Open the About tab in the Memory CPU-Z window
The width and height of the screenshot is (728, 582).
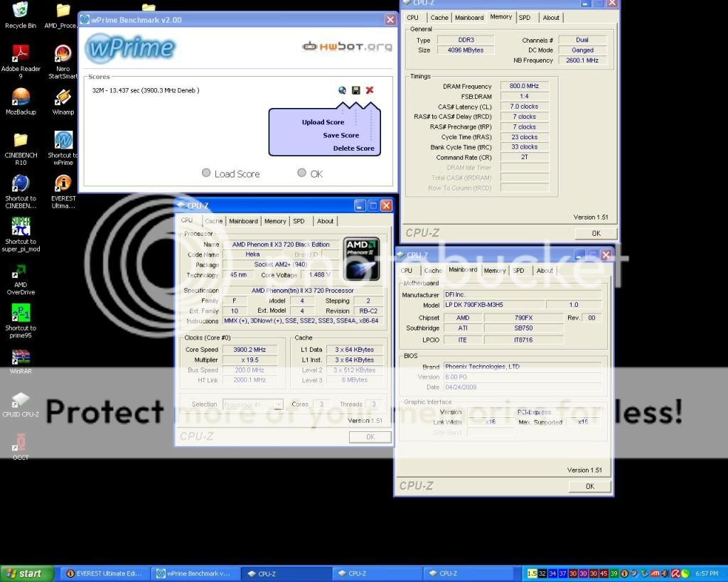point(551,18)
